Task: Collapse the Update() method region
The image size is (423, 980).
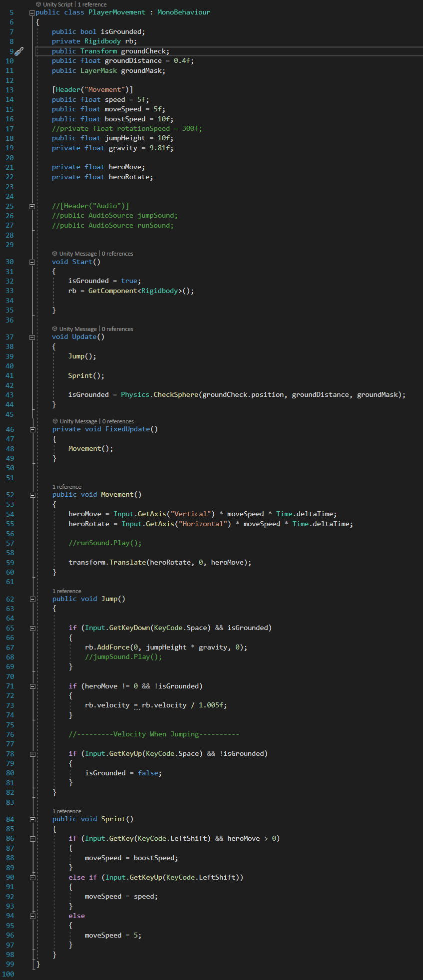Action: [x=32, y=337]
